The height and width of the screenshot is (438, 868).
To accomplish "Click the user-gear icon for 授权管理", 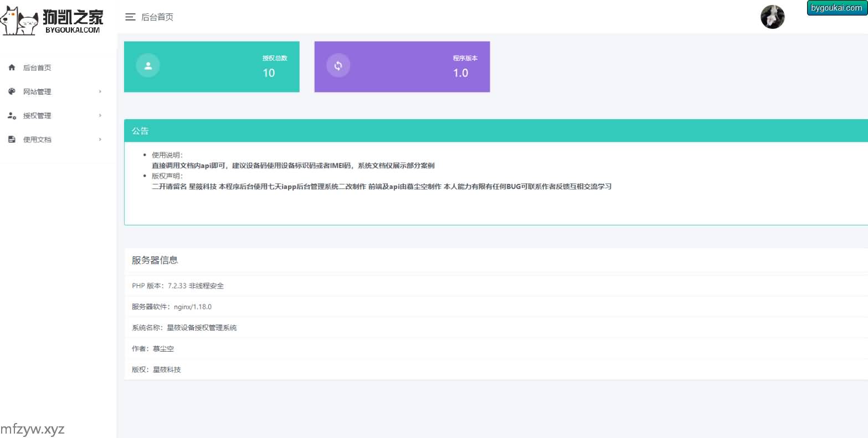I will point(12,116).
